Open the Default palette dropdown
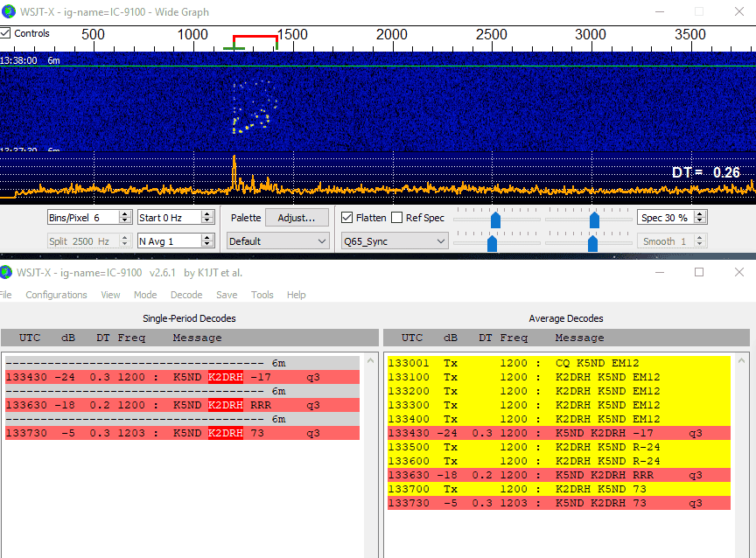Image resolution: width=756 pixels, height=558 pixels. coord(277,241)
